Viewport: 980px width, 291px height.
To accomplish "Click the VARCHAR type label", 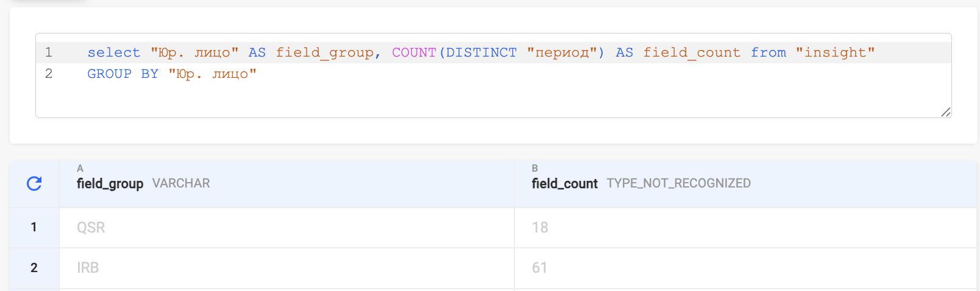I will [181, 183].
